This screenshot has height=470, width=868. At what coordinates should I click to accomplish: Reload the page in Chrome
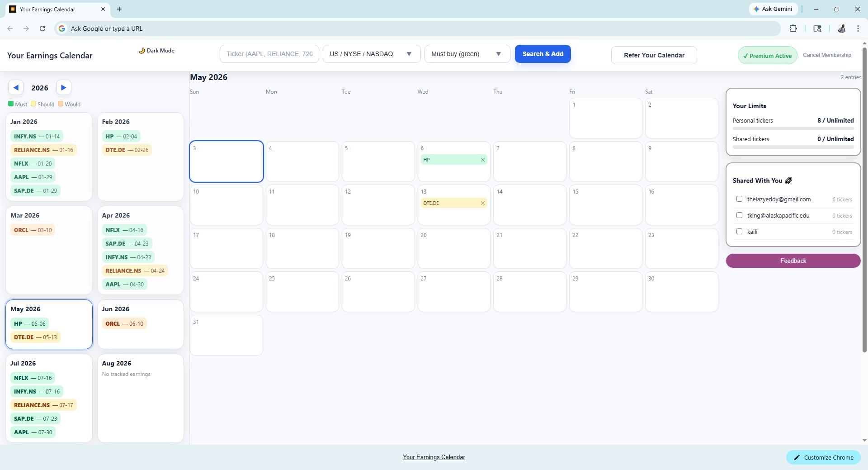point(42,28)
